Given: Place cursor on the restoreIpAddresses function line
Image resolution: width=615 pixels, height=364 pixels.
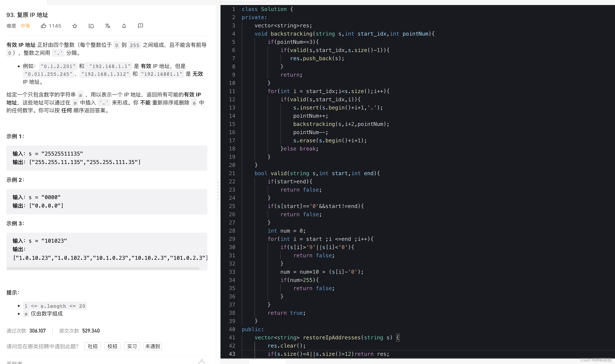Looking at the screenshot, I should point(331,338).
